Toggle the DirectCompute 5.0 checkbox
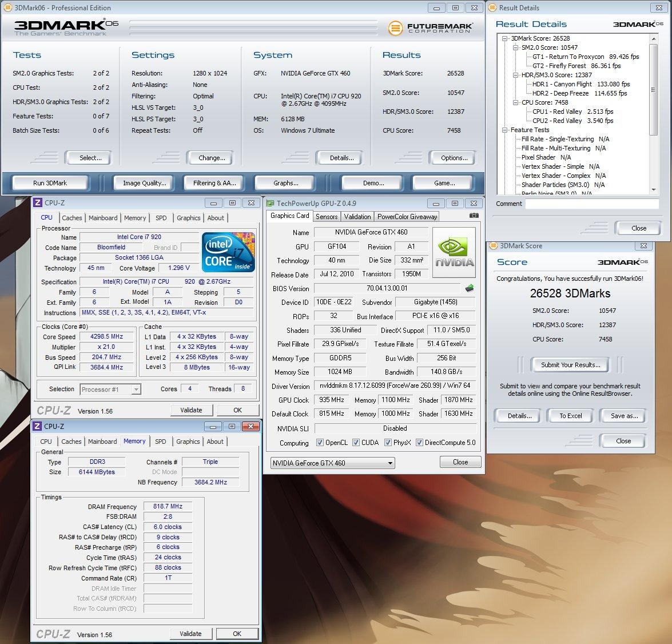The height and width of the screenshot is (644, 672). [x=420, y=443]
